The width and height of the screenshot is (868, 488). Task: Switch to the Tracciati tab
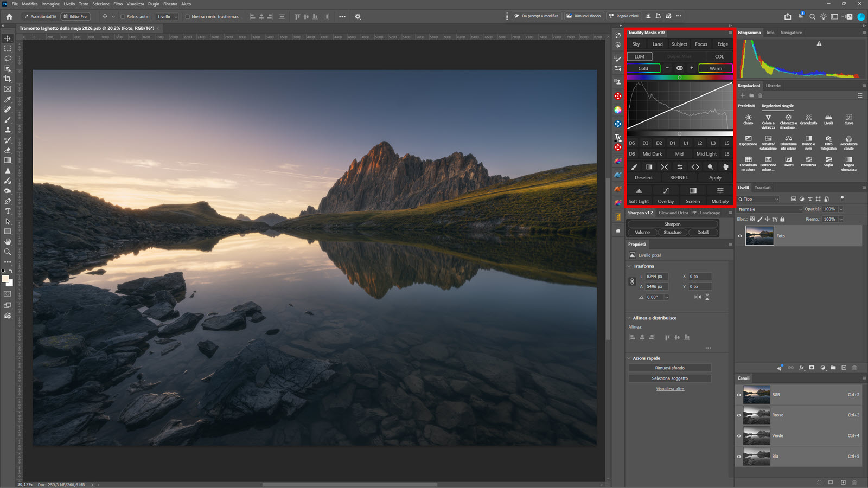coord(762,188)
